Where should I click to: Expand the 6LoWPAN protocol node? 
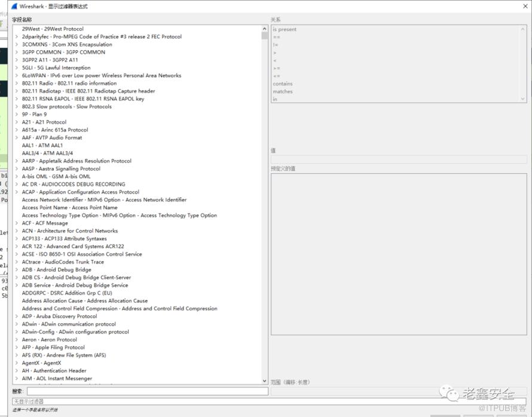click(16, 76)
